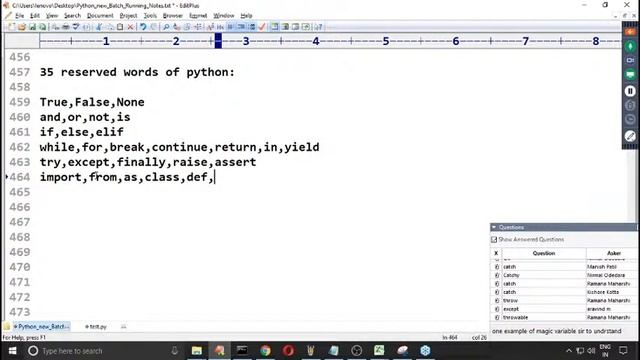
Task: Click the Asker column header
Action: pyautogui.click(x=613, y=253)
